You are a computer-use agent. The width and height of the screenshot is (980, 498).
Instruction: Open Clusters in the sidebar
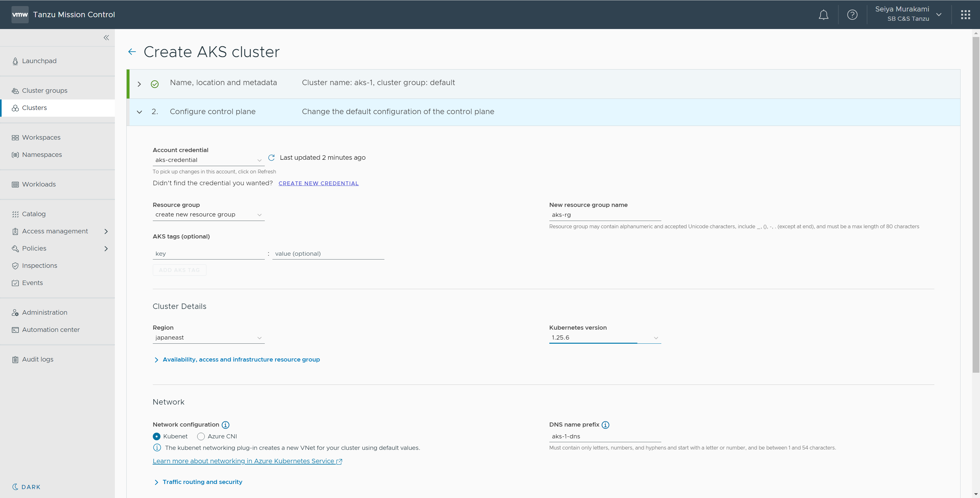point(34,108)
